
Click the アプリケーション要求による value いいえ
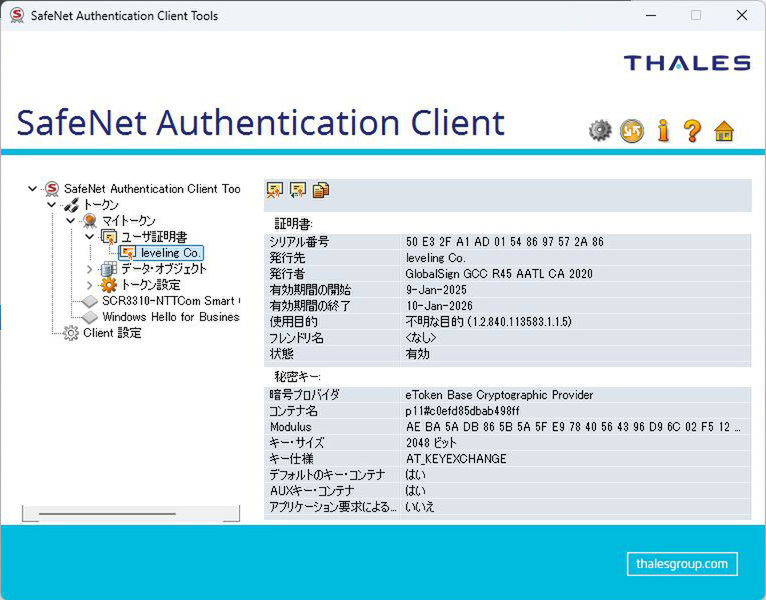[419, 507]
